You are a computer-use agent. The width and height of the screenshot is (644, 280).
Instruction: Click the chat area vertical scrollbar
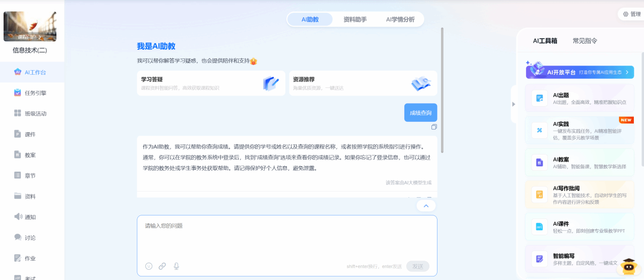[x=442, y=91]
